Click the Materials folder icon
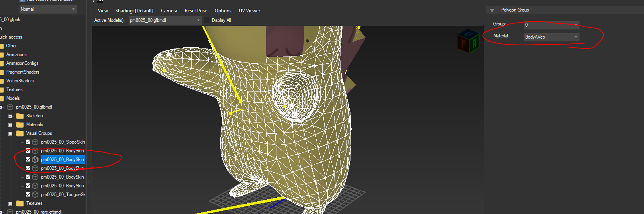The height and width of the screenshot is (214, 644). [x=20, y=125]
